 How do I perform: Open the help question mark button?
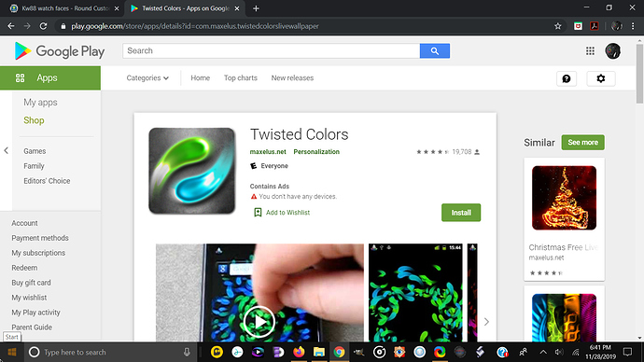[x=567, y=78]
